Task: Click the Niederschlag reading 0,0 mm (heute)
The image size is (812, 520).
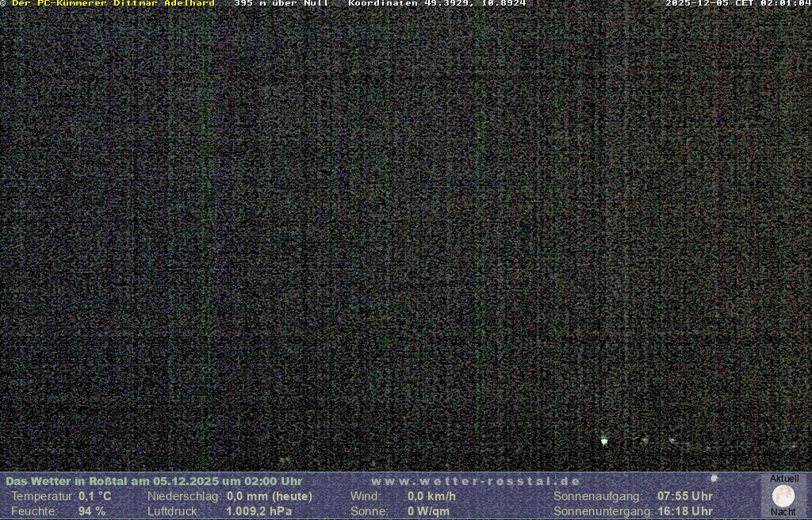Action: [x=269, y=496]
